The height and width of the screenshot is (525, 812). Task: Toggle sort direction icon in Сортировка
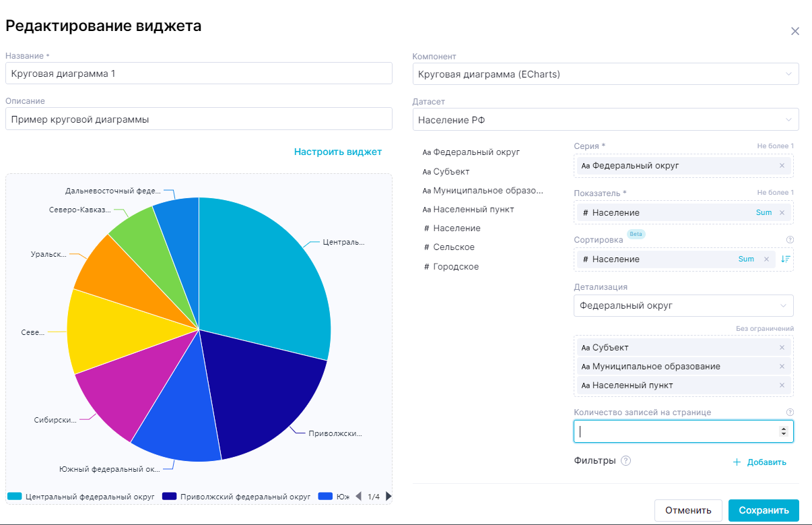point(785,259)
